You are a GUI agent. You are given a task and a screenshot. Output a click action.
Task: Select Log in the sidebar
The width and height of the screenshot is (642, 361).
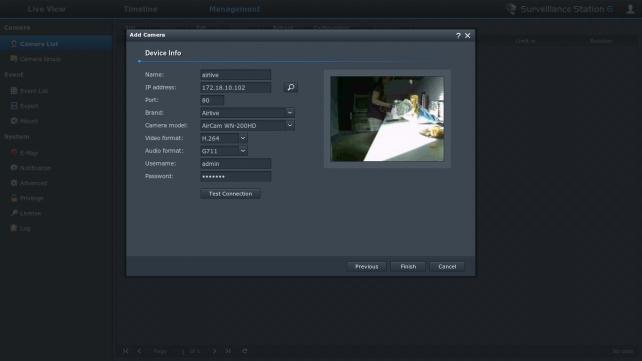click(56, 228)
